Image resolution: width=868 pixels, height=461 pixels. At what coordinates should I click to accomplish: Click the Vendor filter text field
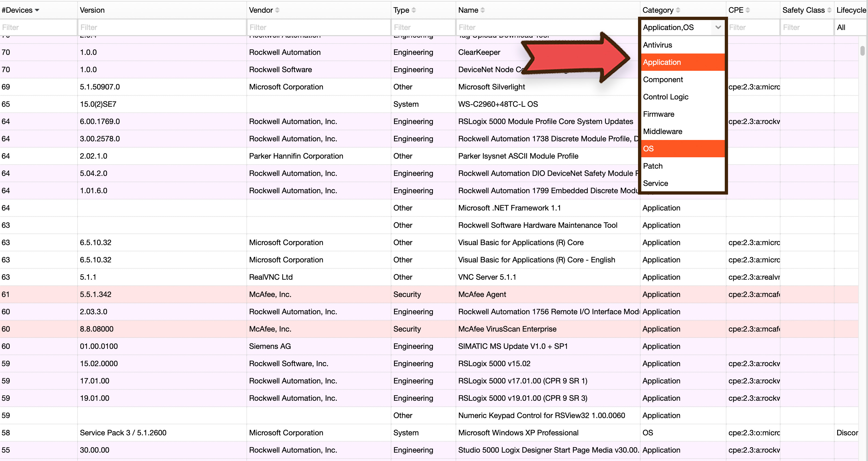(x=318, y=27)
